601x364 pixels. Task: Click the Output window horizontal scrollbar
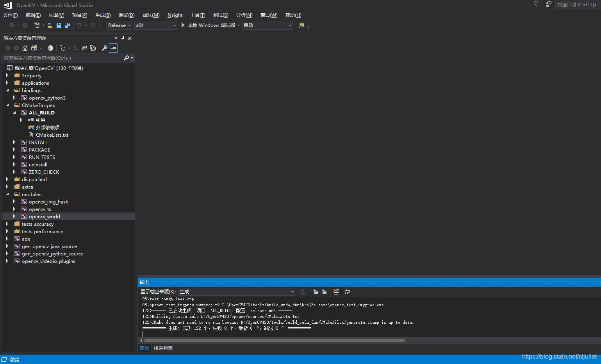click(275, 341)
